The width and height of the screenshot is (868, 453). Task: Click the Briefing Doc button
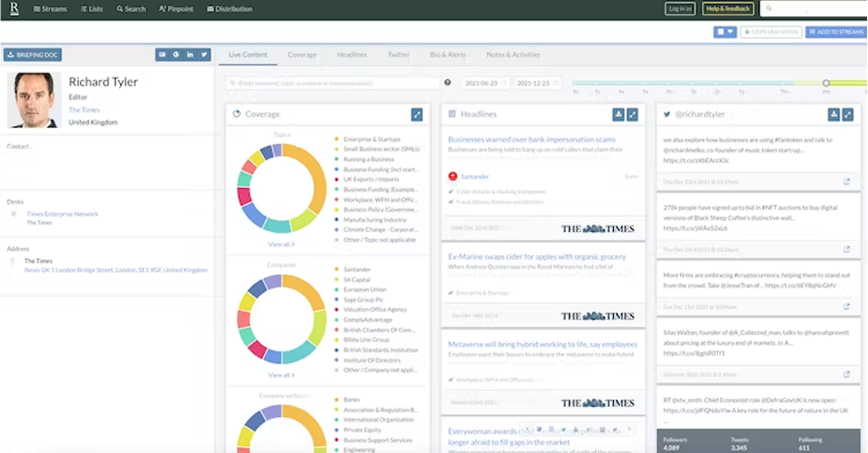33,55
